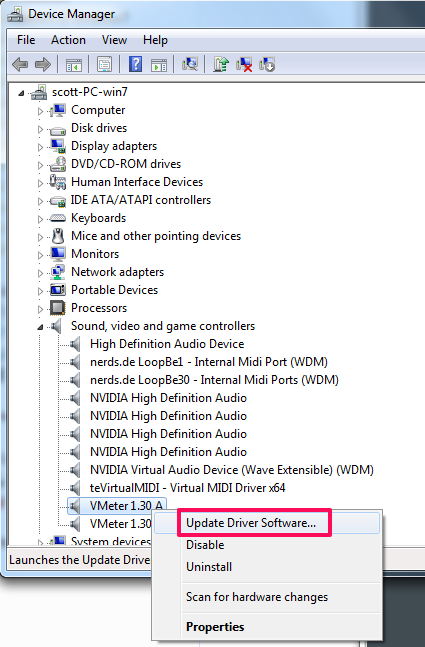Select the Keyboards icon
The width and height of the screenshot is (425, 647).
(x=57, y=218)
